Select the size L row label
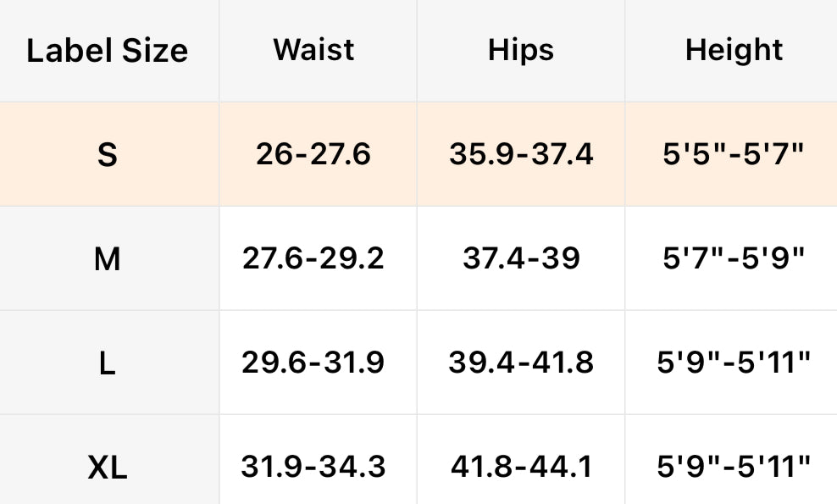This screenshot has height=504, width=837. coord(107,363)
